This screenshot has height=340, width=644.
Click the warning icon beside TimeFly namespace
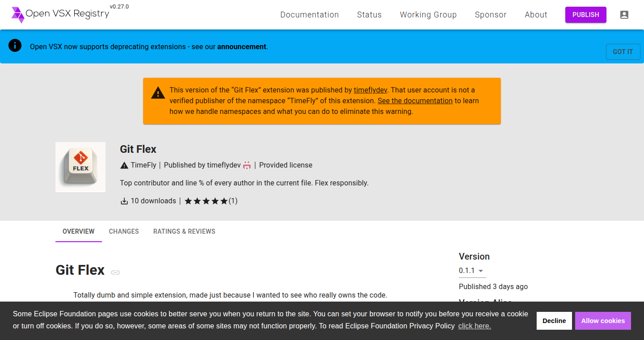[124, 165]
